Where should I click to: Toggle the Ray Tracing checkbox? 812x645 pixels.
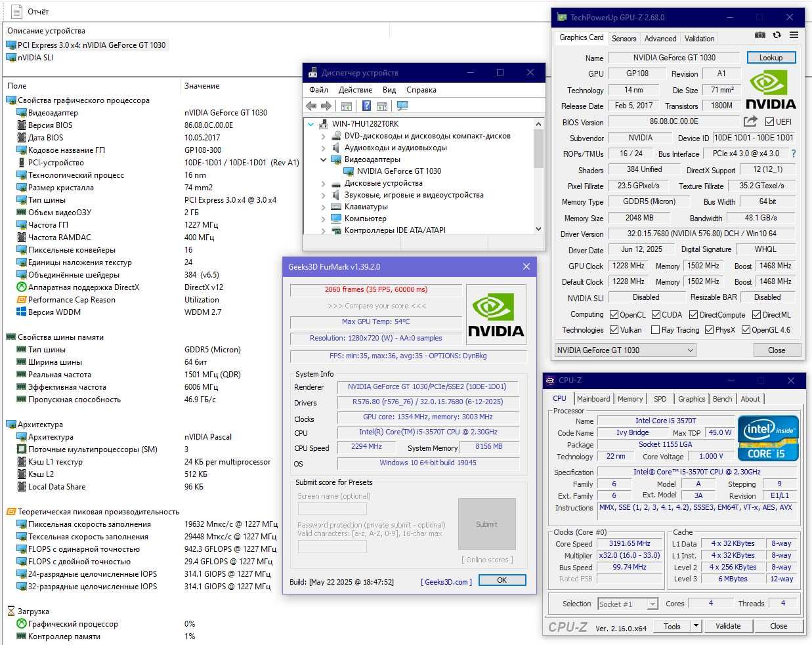pos(655,330)
